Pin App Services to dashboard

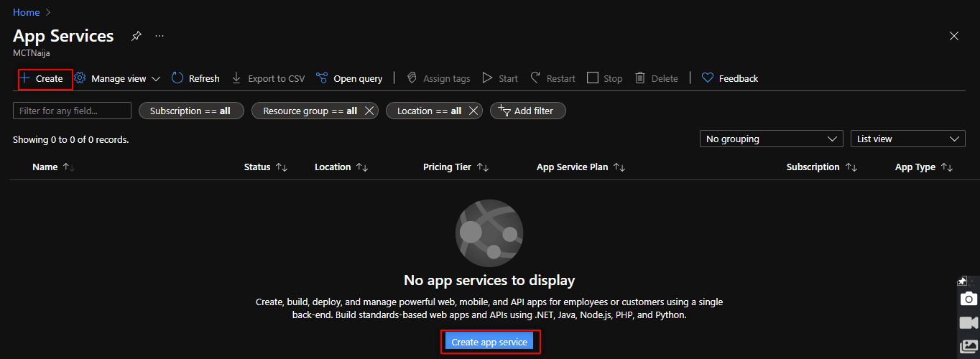pyautogui.click(x=137, y=36)
